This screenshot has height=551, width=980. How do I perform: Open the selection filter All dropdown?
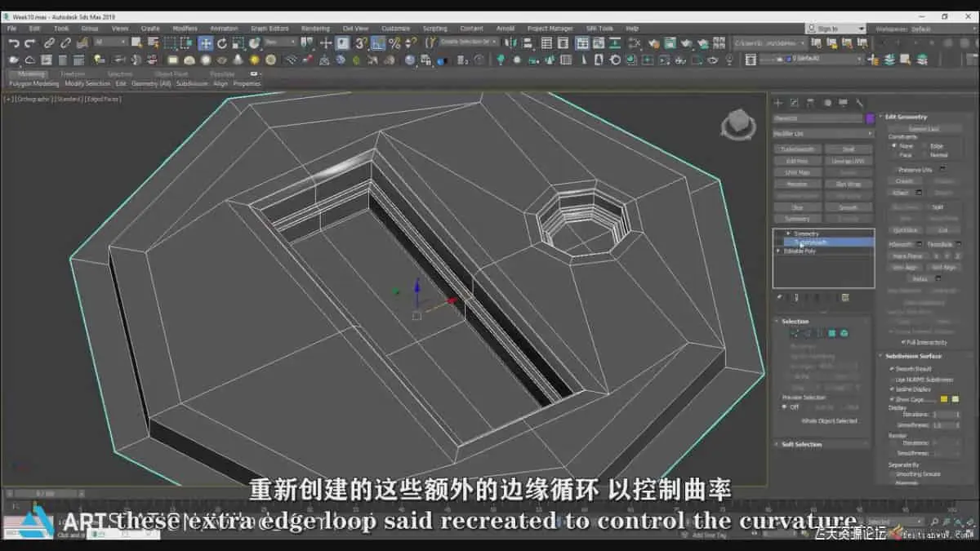(x=111, y=42)
